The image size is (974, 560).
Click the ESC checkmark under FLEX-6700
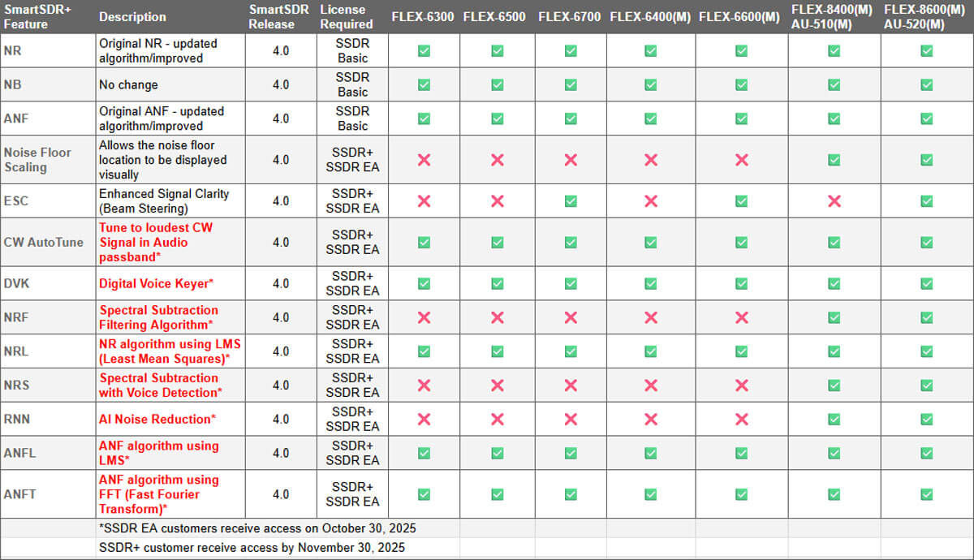pyautogui.click(x=571, y=200)
